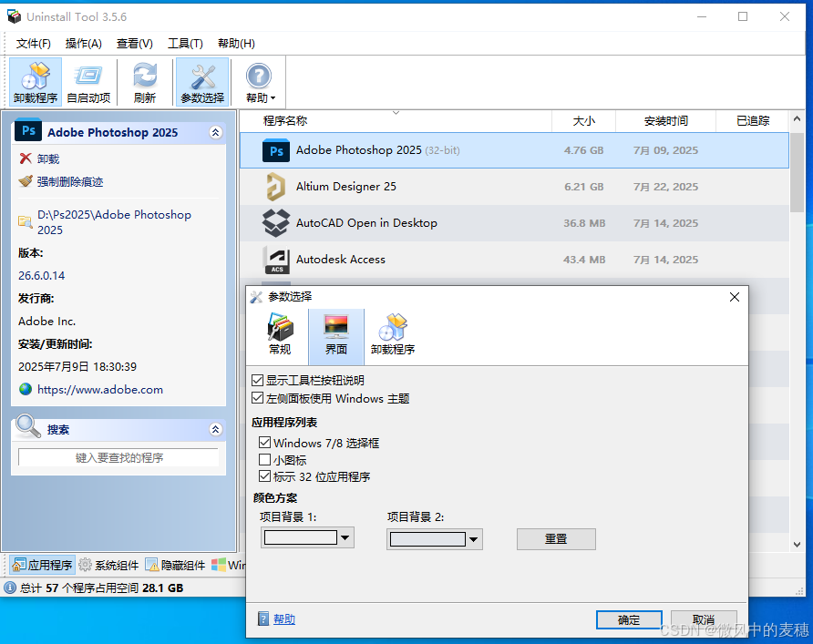Viewport: 813px width, 644px height.
Task: Click the 参数选择 tools toolbar icon
Action: [x=202, y=82]
